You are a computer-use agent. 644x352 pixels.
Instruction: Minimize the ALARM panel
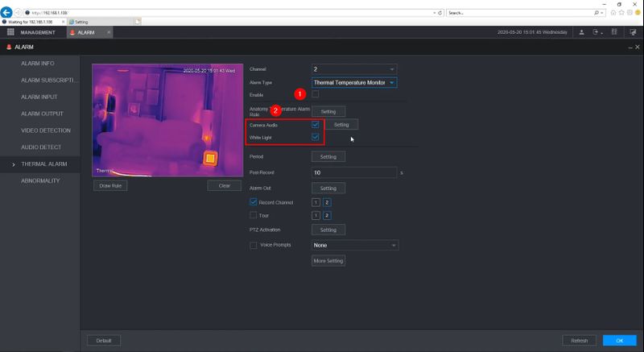click(630, 48)
